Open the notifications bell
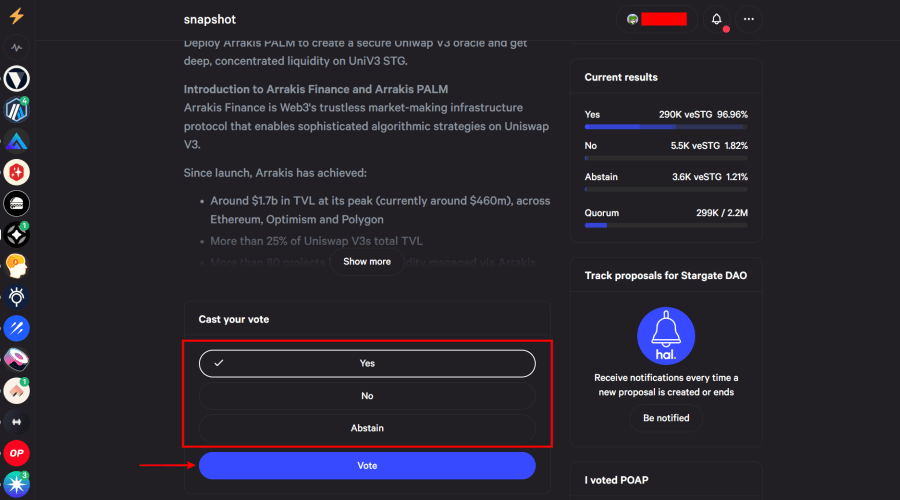900x500 pixels. click(x=716, y=19)
